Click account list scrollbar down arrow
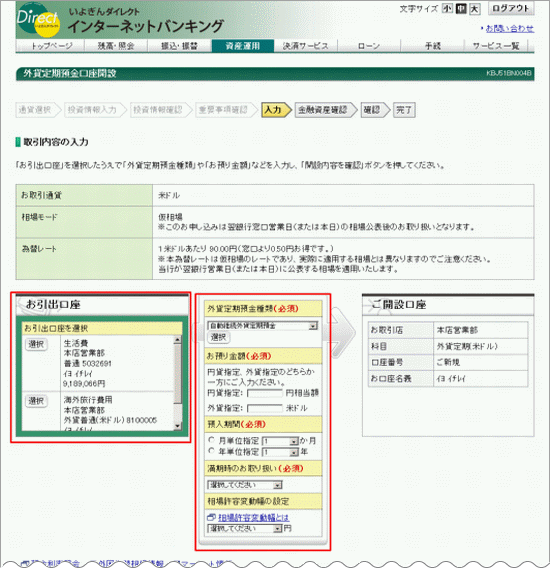This screenshot has width=550, height=568. click(x=178, y=426)
